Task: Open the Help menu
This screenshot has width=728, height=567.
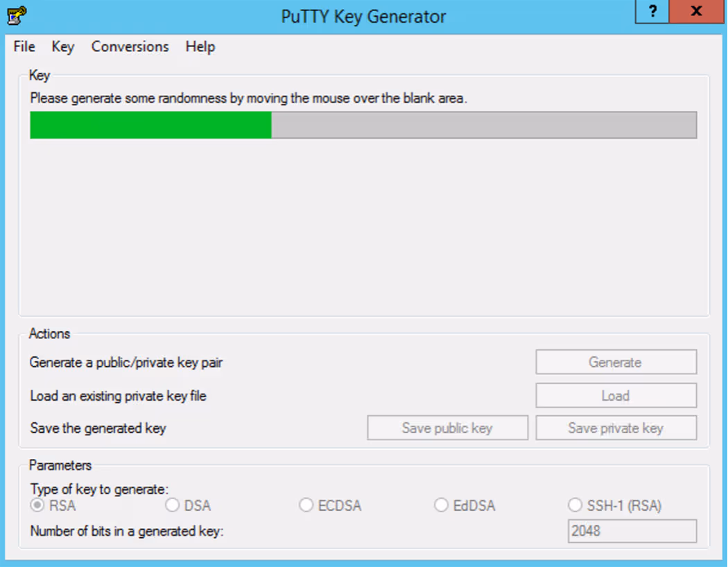Action: (200, 47)
